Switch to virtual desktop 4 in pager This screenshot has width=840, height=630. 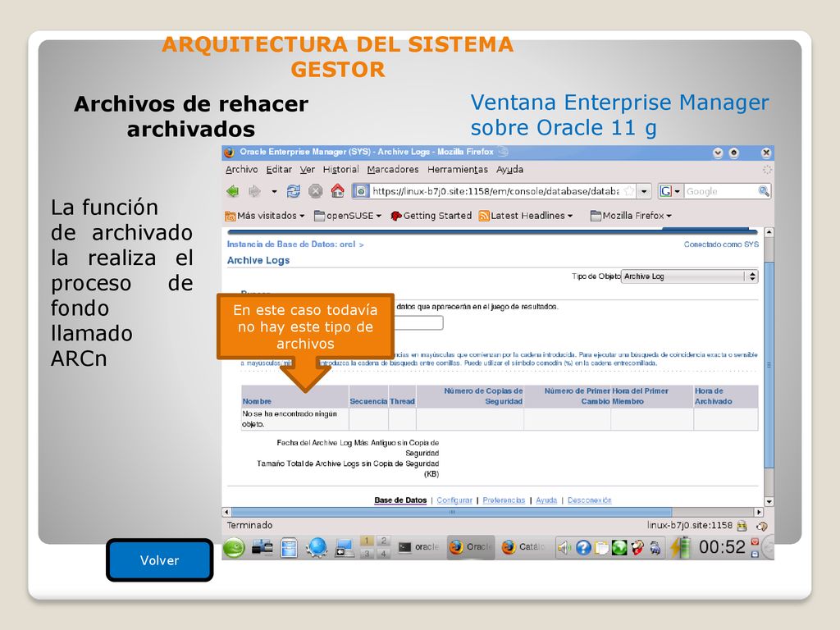pos(383,554)
